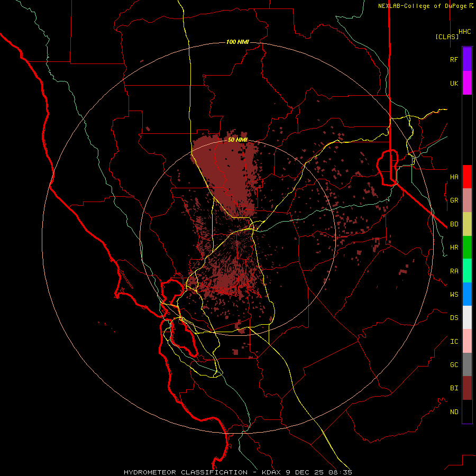This screenshot has height=476, width=476.
Task: Click the KDAX radar site identifier
Action: (x=271, y=472)
